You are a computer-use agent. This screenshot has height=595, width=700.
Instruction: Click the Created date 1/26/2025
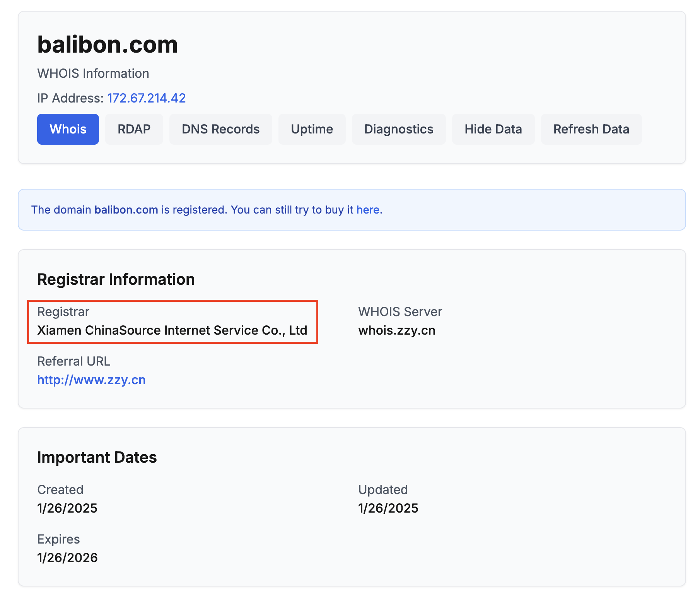(x=67, y=508)
